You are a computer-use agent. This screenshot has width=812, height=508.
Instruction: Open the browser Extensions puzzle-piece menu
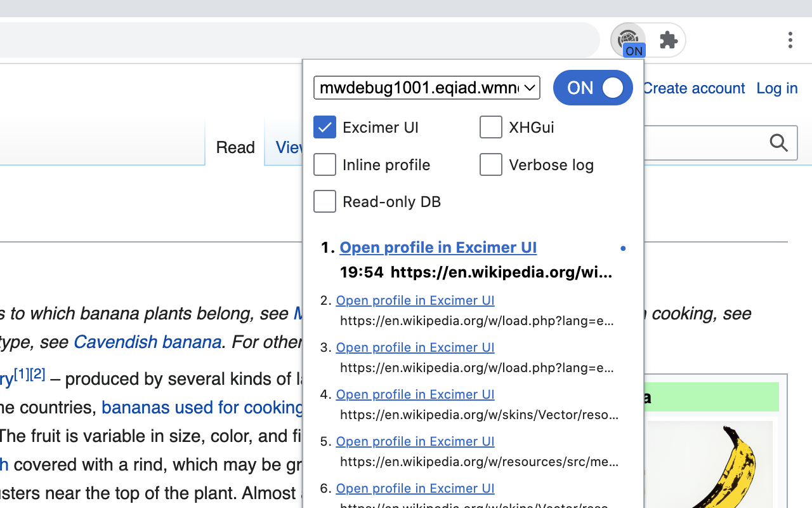coord(668,40)
